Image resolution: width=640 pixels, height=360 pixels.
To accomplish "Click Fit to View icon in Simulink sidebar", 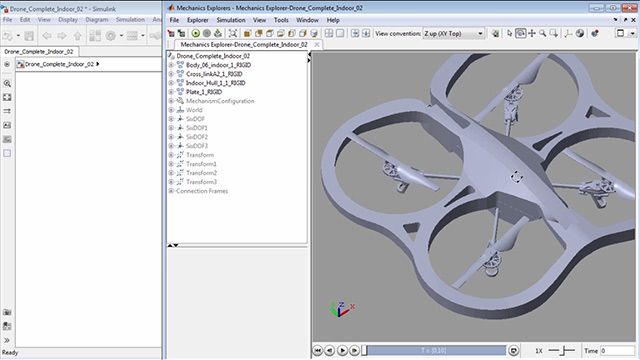I will coord(7,97).
